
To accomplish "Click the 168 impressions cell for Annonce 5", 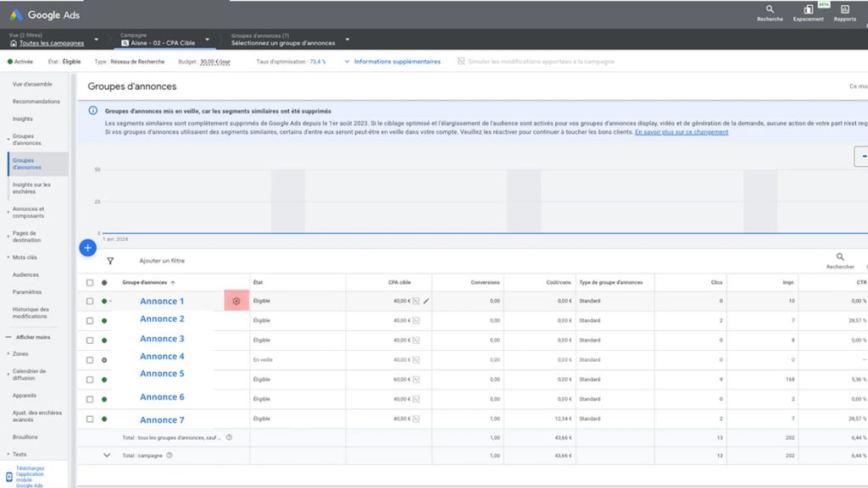I will 790,380.
